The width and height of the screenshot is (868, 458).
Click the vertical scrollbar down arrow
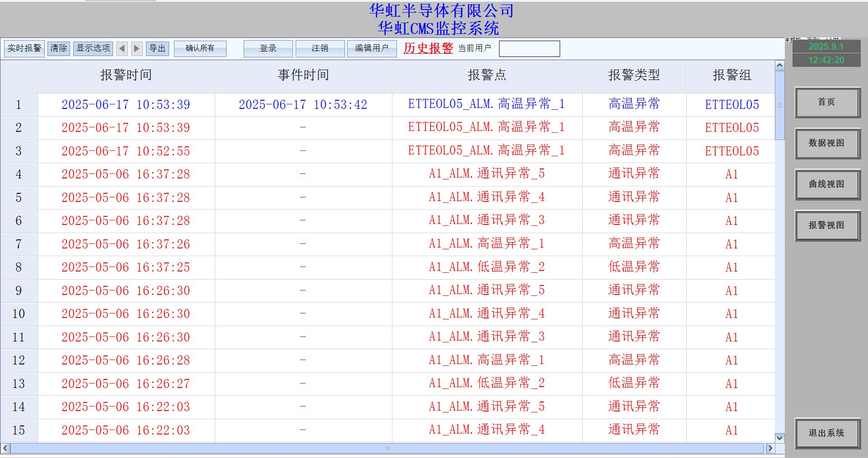[779, 437]
